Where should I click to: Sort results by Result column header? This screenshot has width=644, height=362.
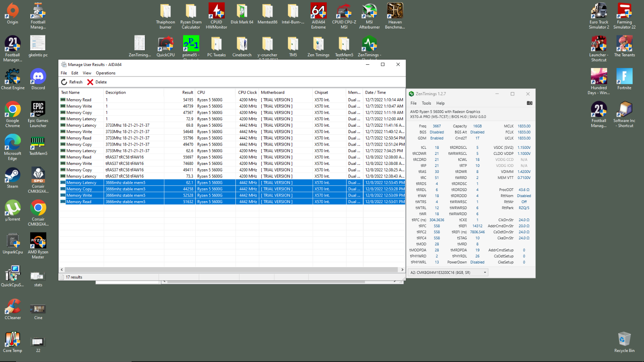[180, 93]
